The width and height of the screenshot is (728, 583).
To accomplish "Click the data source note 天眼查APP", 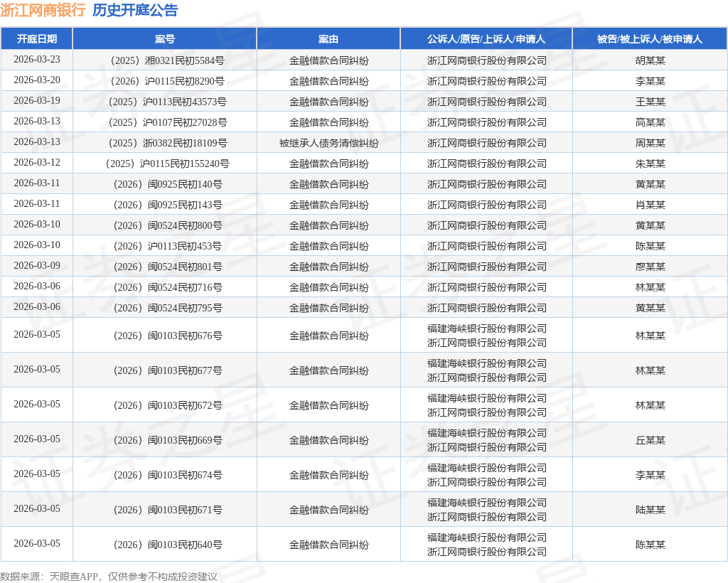I will pos(73,577).
